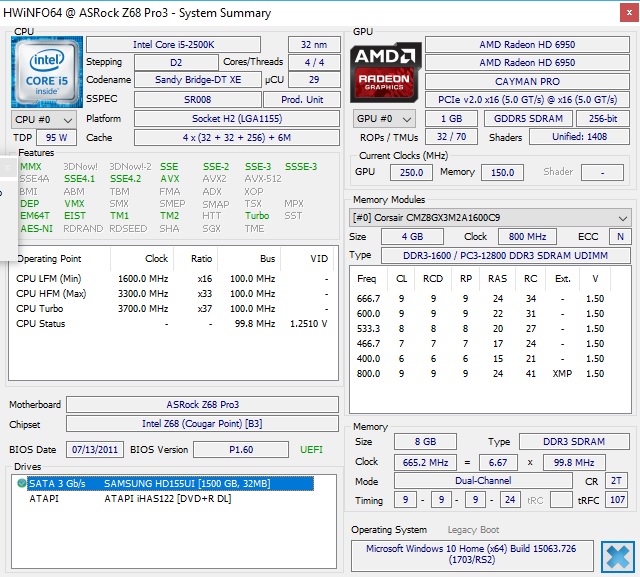The width and height of the screenshot is (640, 577).
Task: Click the Unified: 1408 shaders field
Action: click(579, 137)
